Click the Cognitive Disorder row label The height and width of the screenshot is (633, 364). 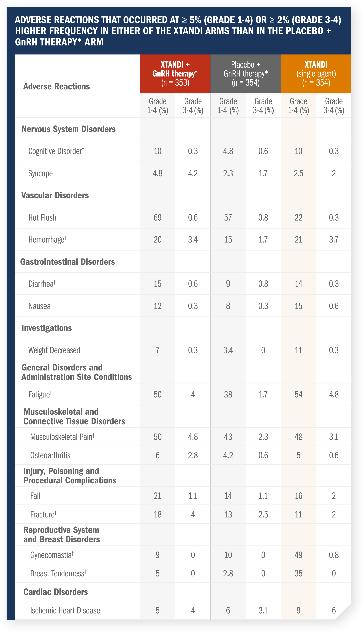coord(56,151)
